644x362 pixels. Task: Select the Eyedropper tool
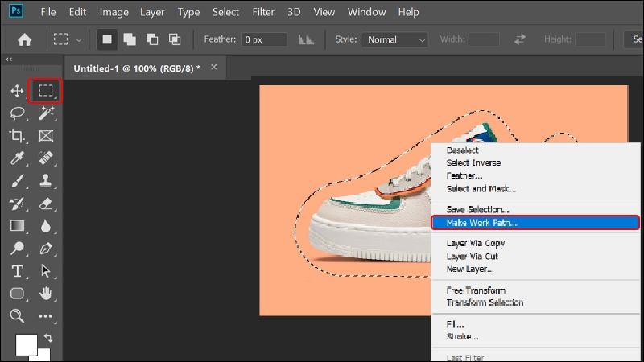point(17,158)
